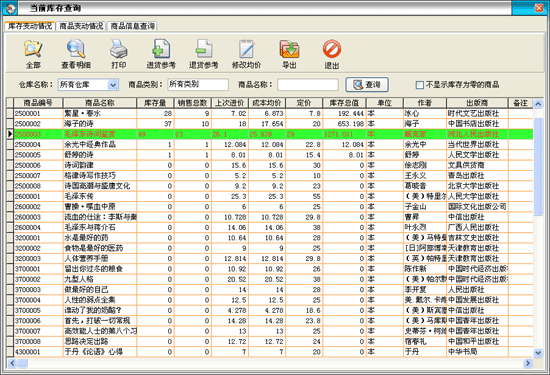Expand the 仓库名称 warehouse dropdown
The width and height of the screenshot is (550, 375).
(113, 85)
